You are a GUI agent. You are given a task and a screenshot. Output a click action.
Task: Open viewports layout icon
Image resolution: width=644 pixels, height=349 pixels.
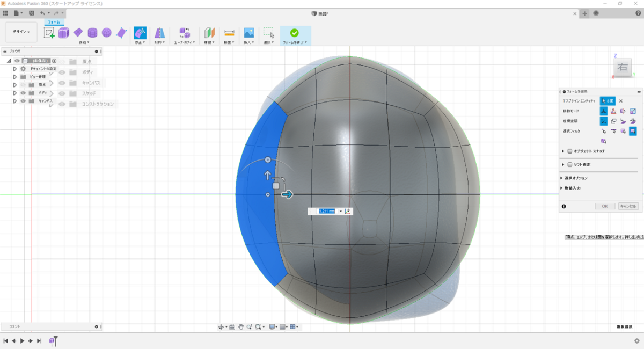point(294,326)
